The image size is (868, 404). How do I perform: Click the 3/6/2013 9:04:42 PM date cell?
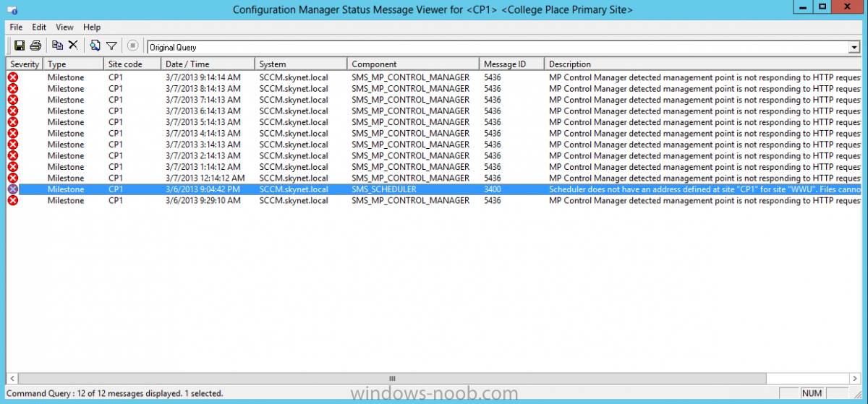click(x=203, y=189)
